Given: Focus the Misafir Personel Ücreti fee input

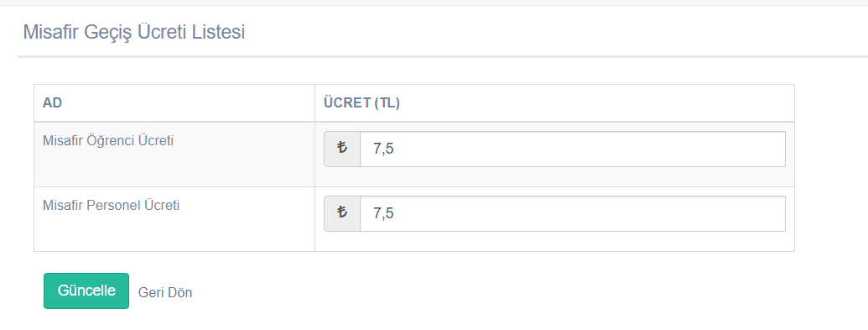Looking at the screenshot, I should coord(573,213).
